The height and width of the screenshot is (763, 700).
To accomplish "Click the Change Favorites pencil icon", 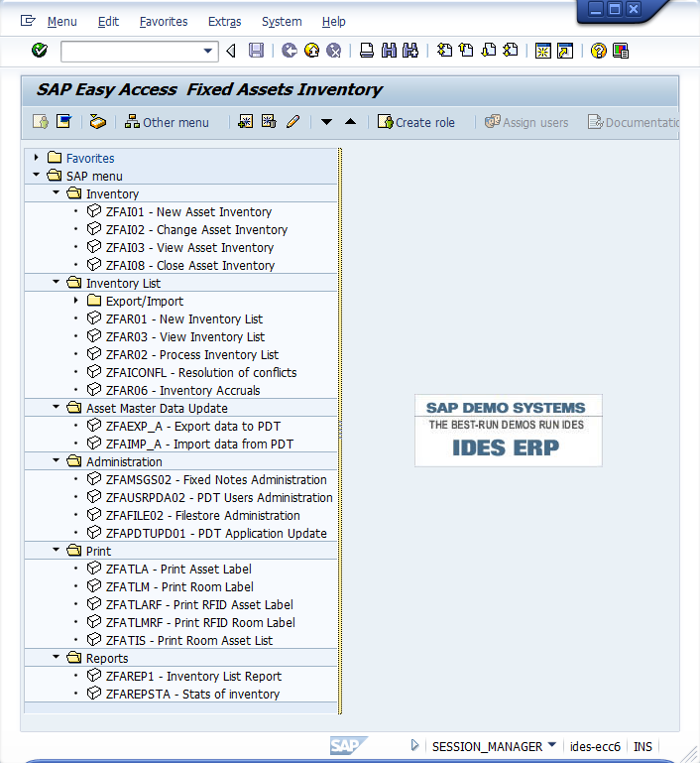I will [x=292, y=122].
